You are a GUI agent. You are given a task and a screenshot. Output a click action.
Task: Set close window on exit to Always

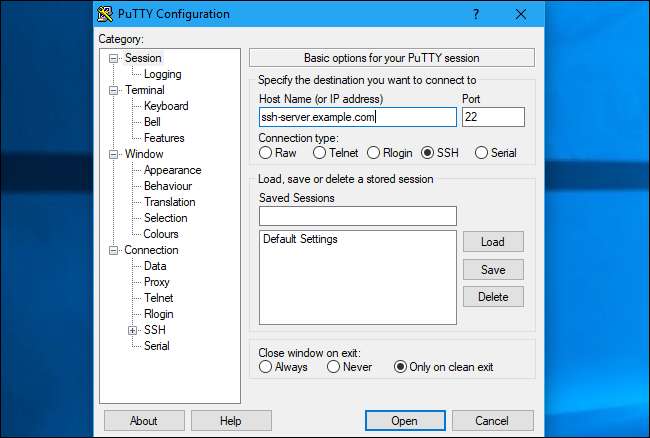[266, 367]
